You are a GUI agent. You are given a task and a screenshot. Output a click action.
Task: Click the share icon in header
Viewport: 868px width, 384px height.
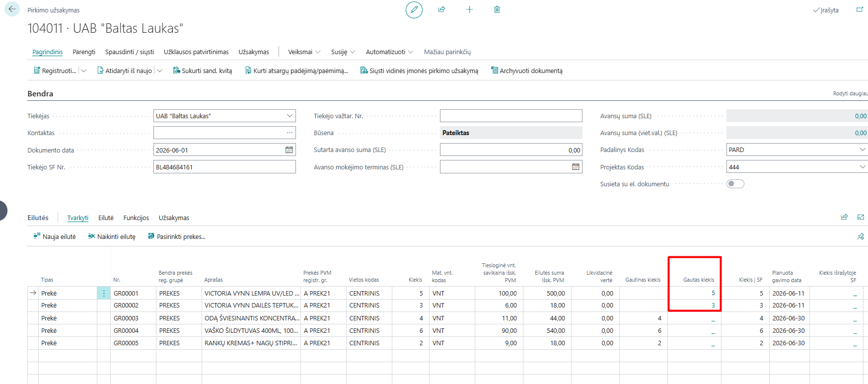(x=441, y=9)
